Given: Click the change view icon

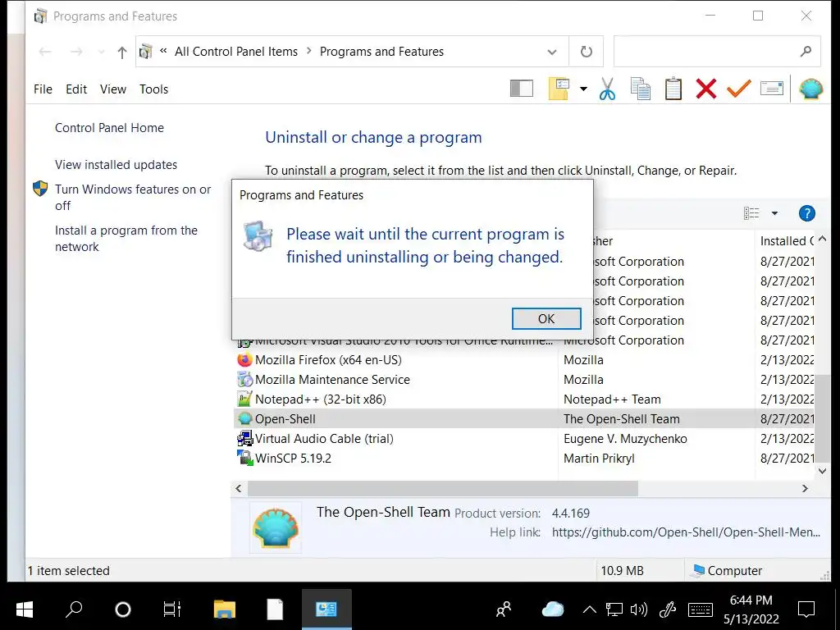Looking at the screenshot, I should click(751, 213).
